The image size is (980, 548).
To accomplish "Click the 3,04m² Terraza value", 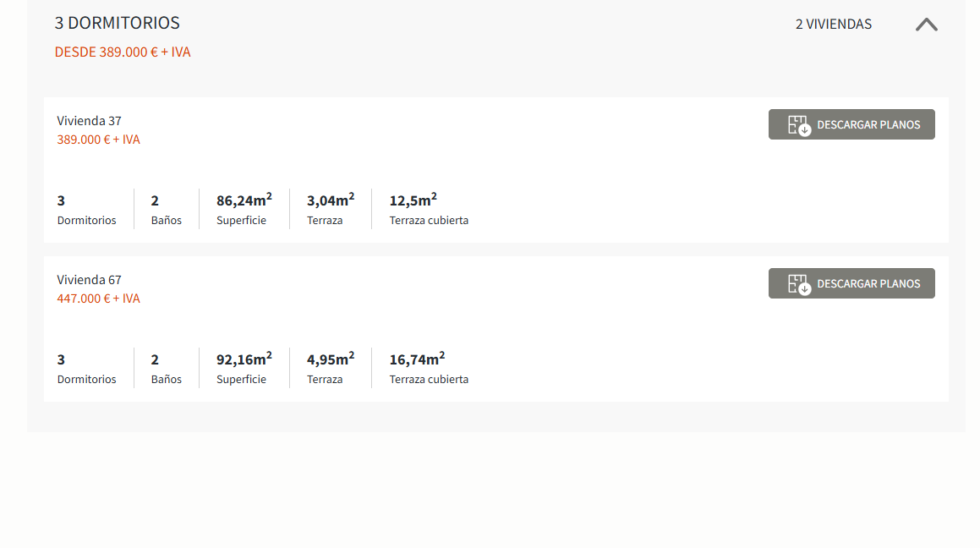I will tap(330, 200).
